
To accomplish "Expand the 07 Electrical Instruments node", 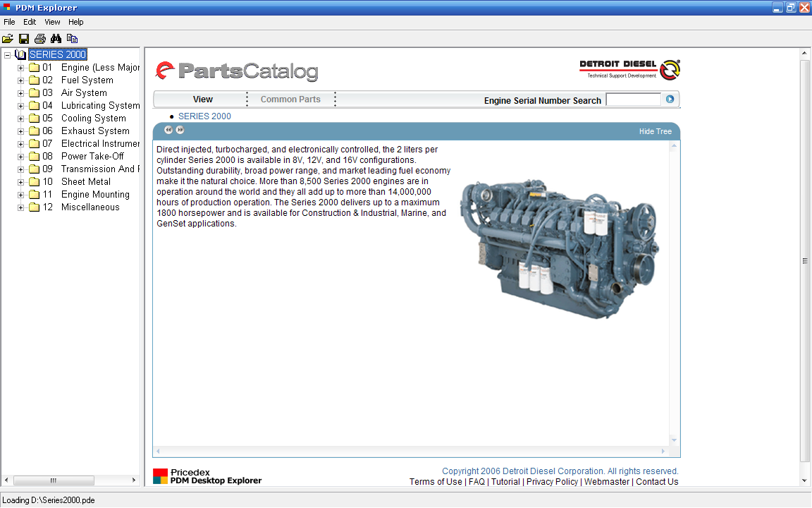I will point(20,144).
